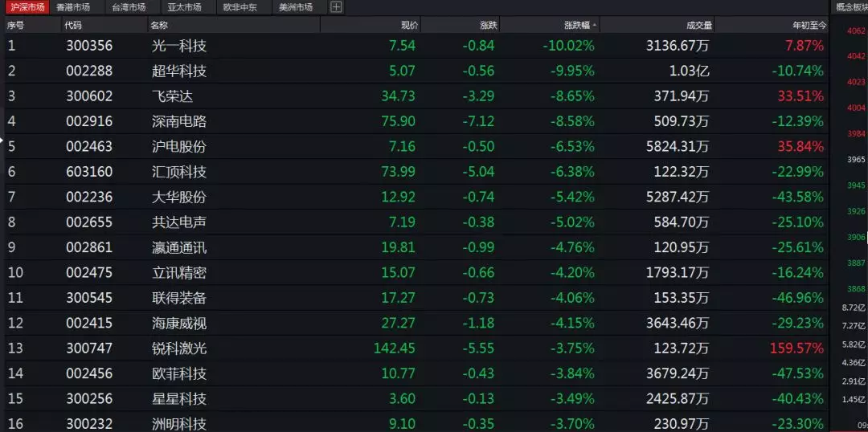Select stock 星星科技
The width and height of the screenshot is (868, 432).
click(179, 399)
